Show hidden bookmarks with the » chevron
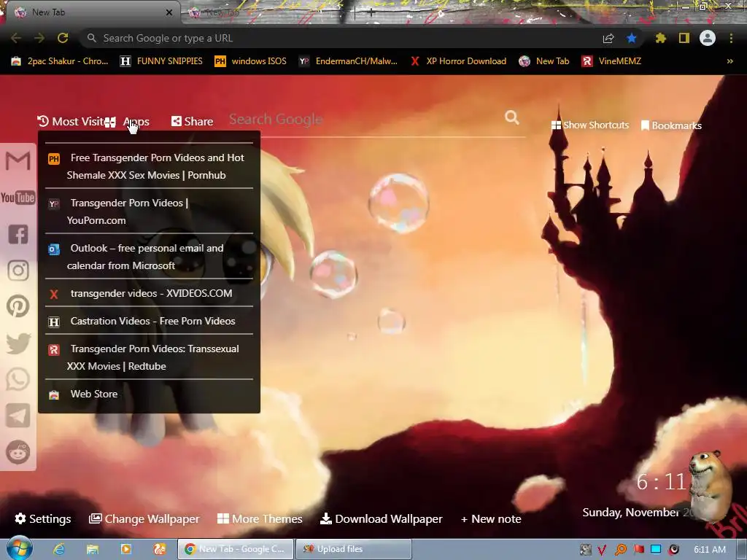This screenshot has width=747, height=560. (729, 61)
